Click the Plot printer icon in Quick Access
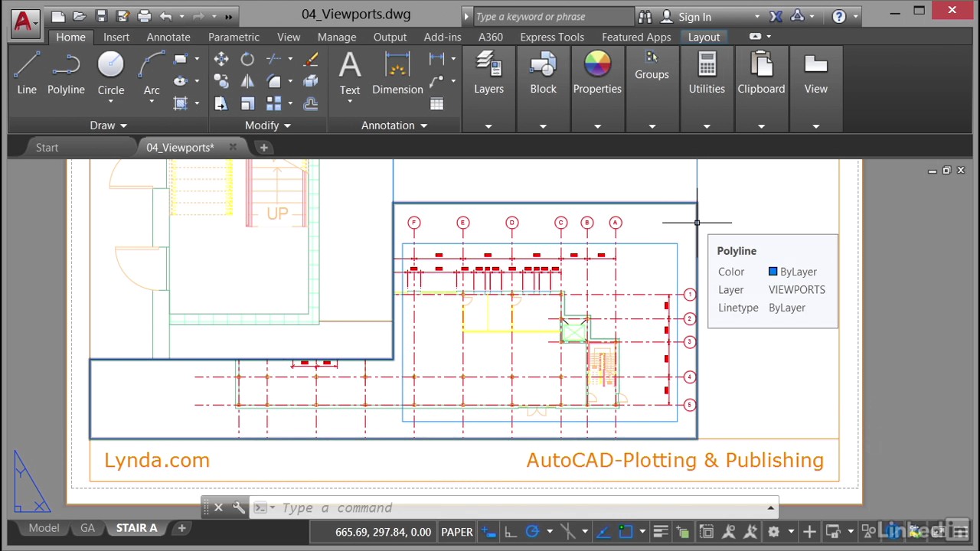This screenshot has width=980, height=551. (144, 16)
